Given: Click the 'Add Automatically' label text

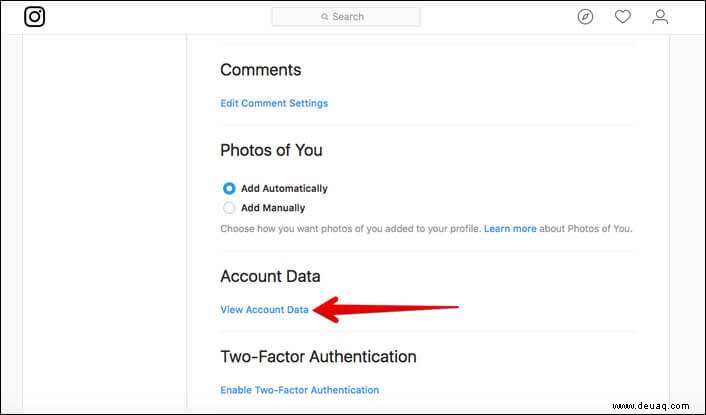Looking at the screenshot, I should [284, 189].
